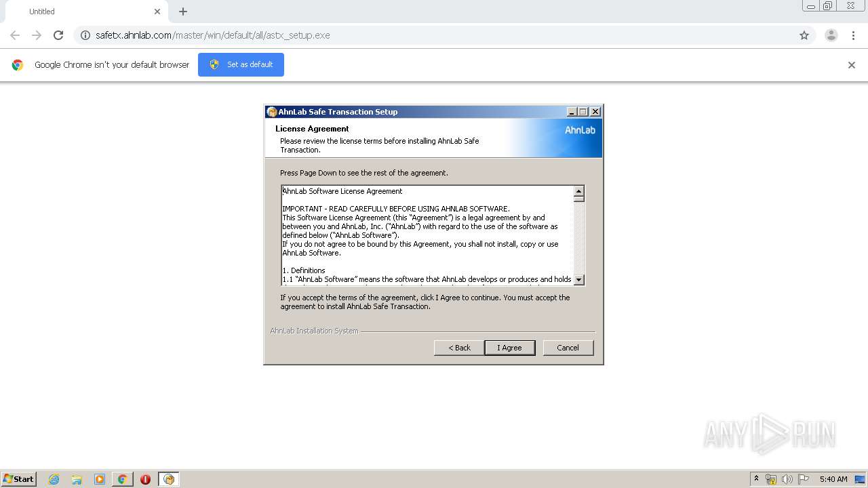Dismiss the default browser notification bar

(x=852, y=65)
